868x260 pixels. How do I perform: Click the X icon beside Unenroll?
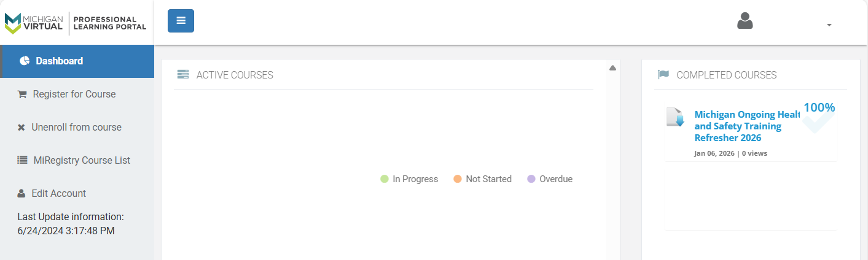tap(21, 128)
